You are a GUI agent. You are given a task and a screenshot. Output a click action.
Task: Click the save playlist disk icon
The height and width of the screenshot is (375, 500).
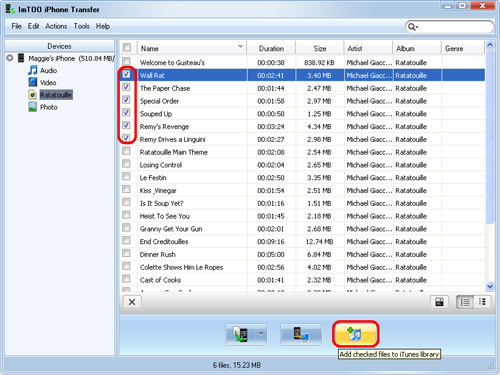[x=439, y=302]
